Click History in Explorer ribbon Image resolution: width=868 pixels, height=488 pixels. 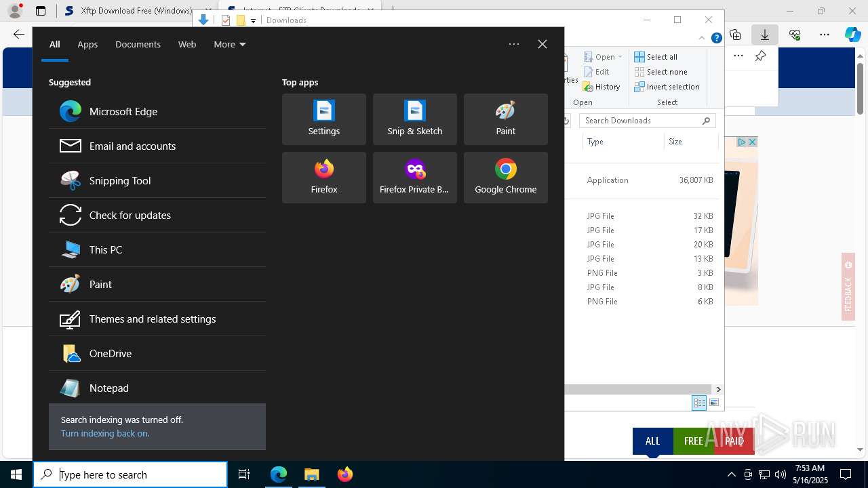tap(601, 87)
